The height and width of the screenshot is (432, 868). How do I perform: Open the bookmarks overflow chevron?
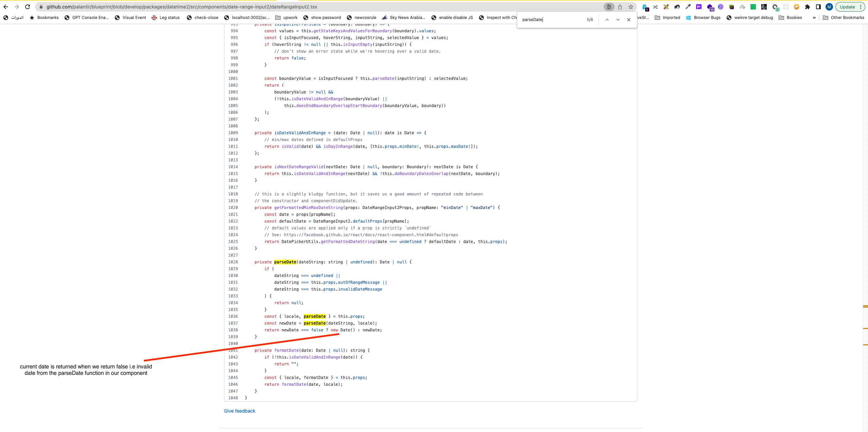tap(814, 18)
